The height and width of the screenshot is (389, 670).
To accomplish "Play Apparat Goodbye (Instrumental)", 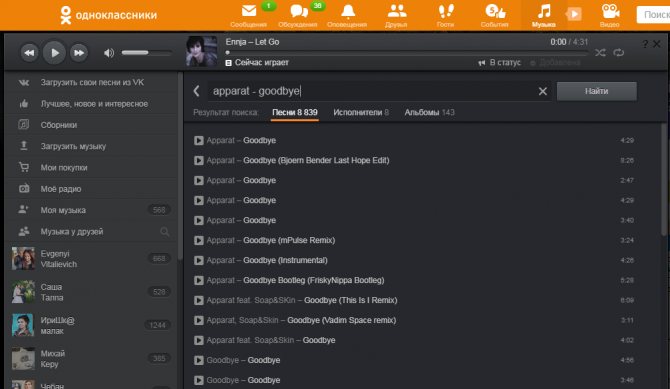I will tap(199, 260).
